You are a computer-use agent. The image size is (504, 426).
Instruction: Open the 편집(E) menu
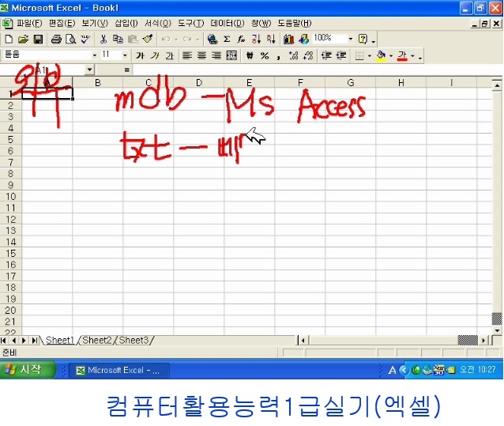coord(62,23)
